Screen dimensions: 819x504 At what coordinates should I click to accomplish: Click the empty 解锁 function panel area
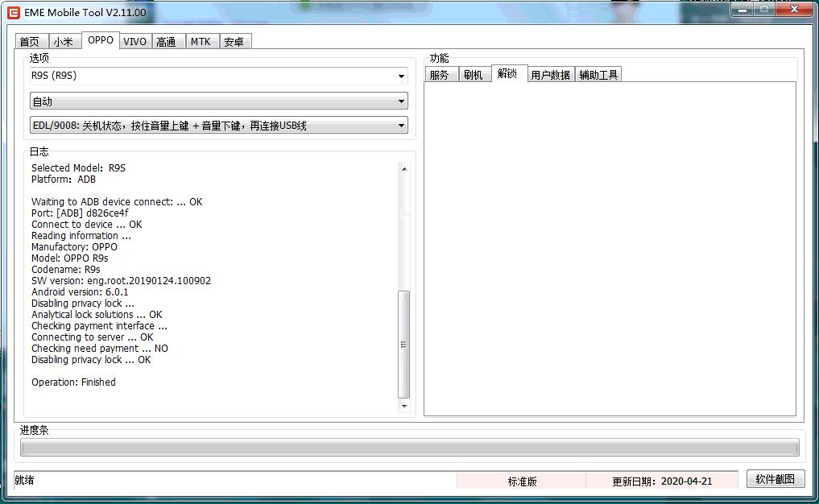[x=610, y=249]
